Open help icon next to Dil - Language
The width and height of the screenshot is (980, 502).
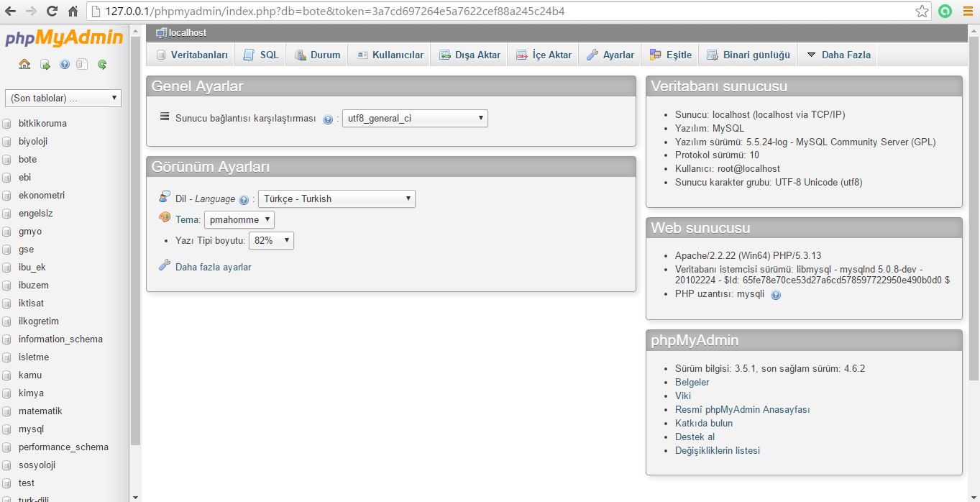pos(244,200)
